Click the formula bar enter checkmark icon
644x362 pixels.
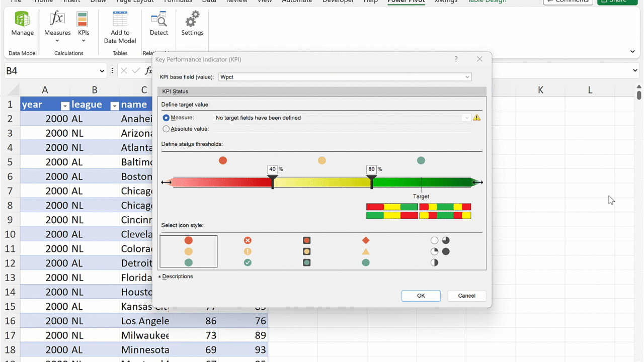(x=136, y=71)
